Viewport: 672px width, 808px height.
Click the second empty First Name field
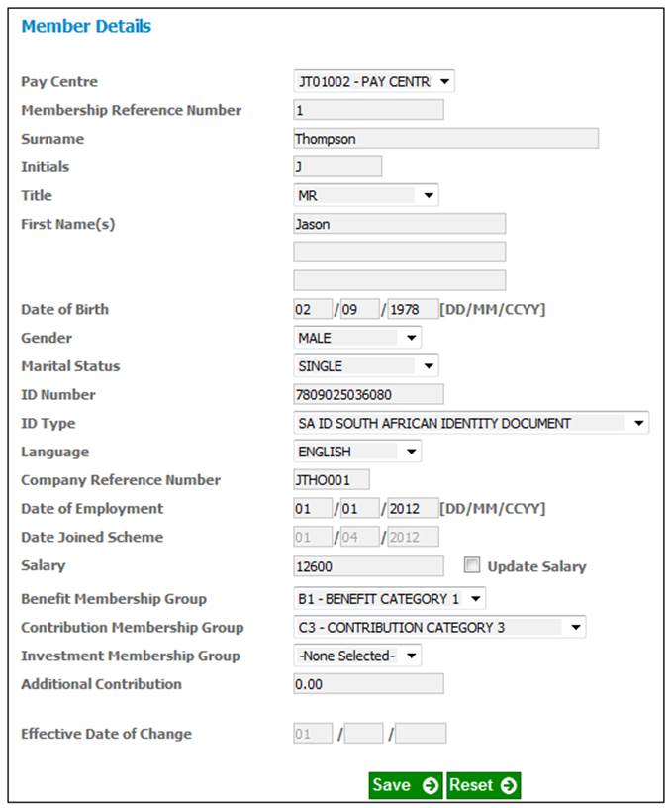pos(399,252)
